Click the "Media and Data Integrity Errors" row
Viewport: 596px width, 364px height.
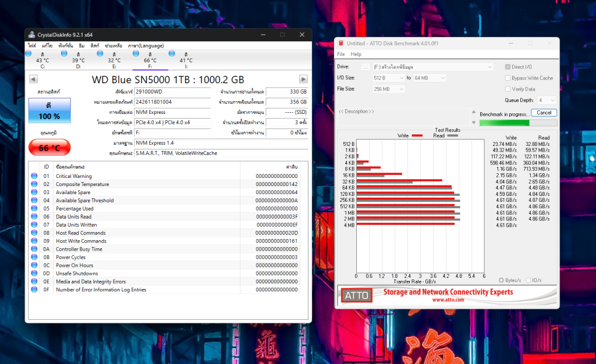coord(165,281)
